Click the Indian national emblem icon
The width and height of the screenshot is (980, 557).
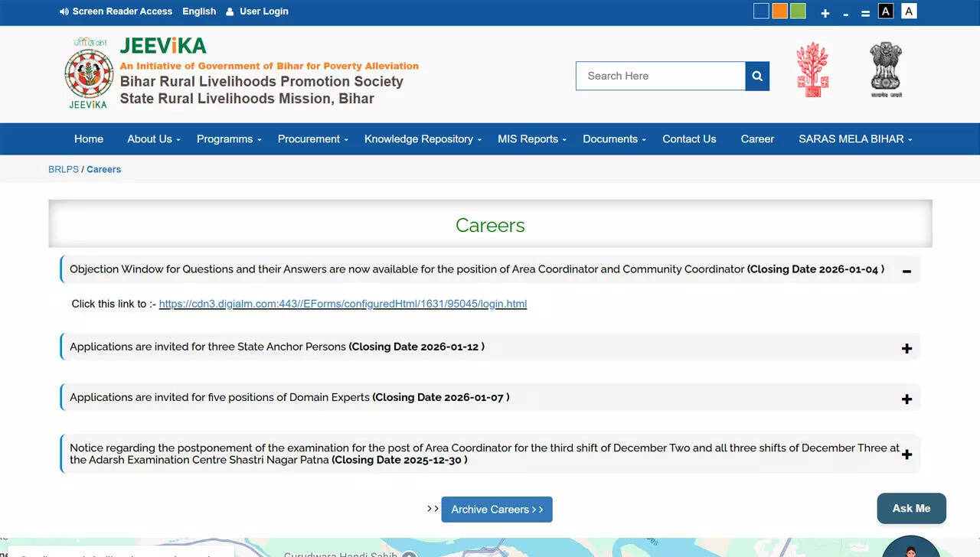(886, 70)
